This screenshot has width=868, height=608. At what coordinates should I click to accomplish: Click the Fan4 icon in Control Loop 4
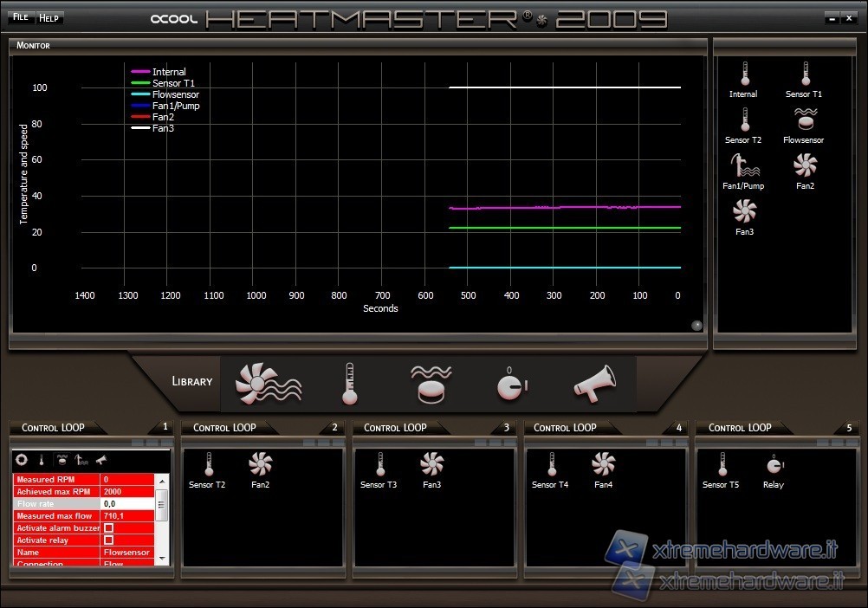pos(604,466)
